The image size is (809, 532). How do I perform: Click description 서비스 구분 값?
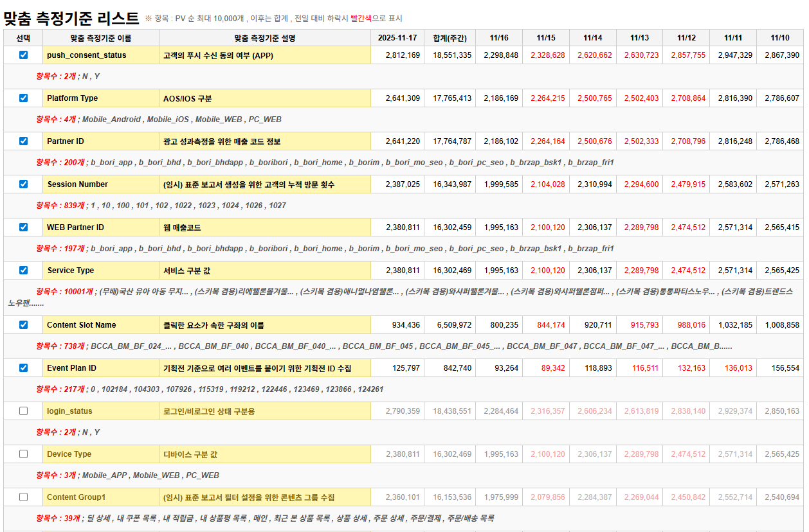[265, 270]
